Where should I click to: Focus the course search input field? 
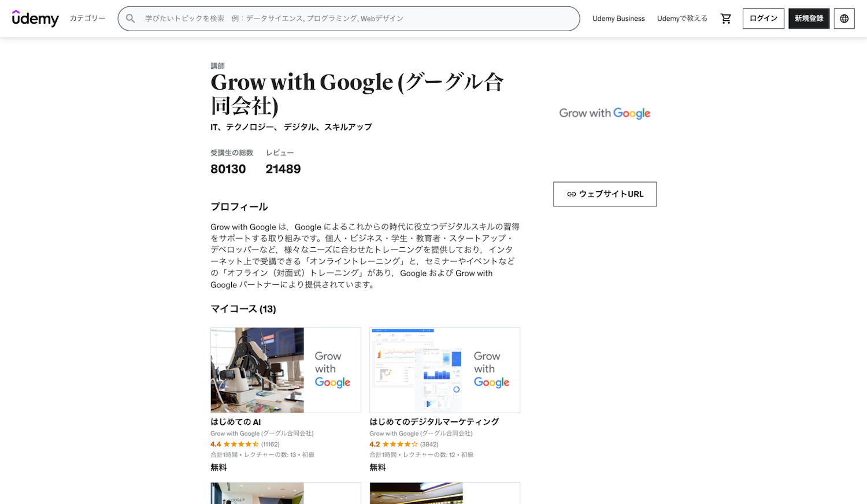coord(349,18)
